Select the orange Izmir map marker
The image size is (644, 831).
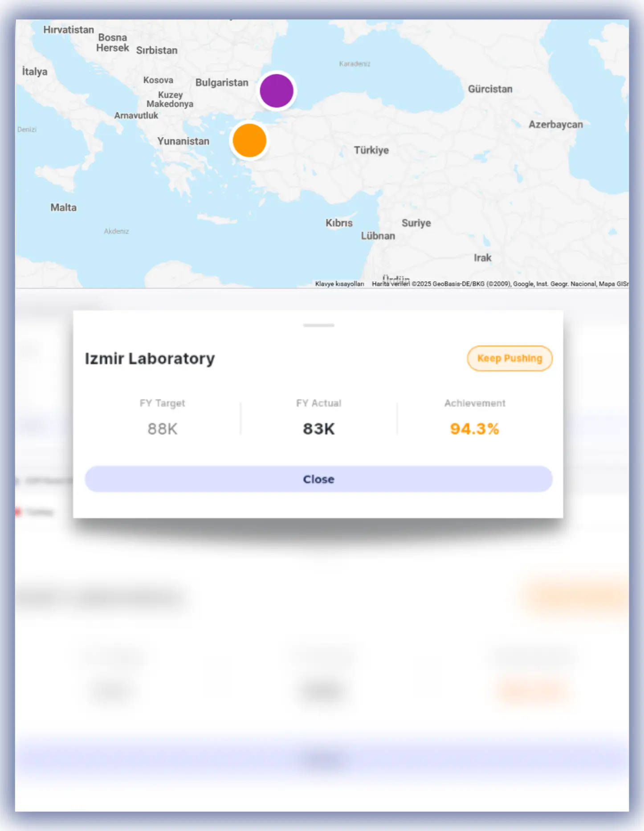249,141
